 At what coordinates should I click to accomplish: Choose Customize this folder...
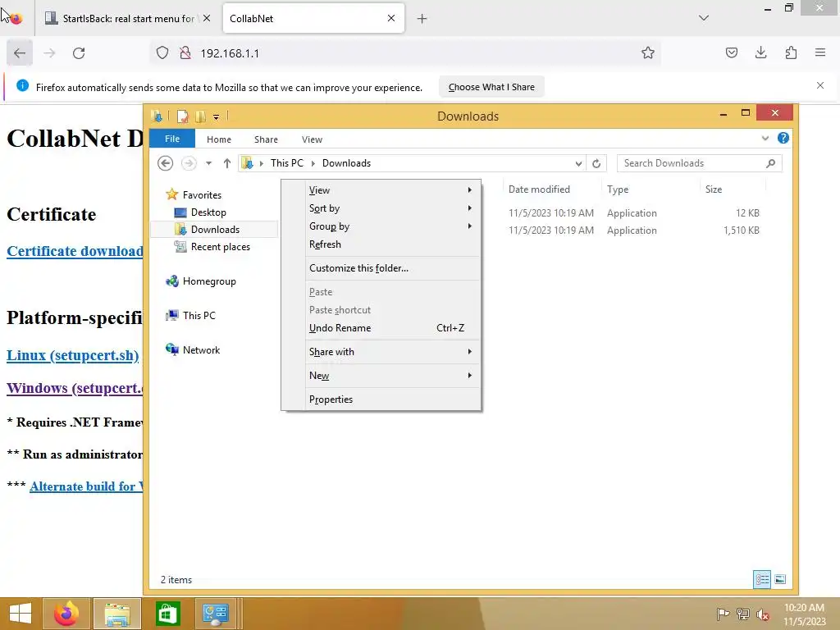381,268
